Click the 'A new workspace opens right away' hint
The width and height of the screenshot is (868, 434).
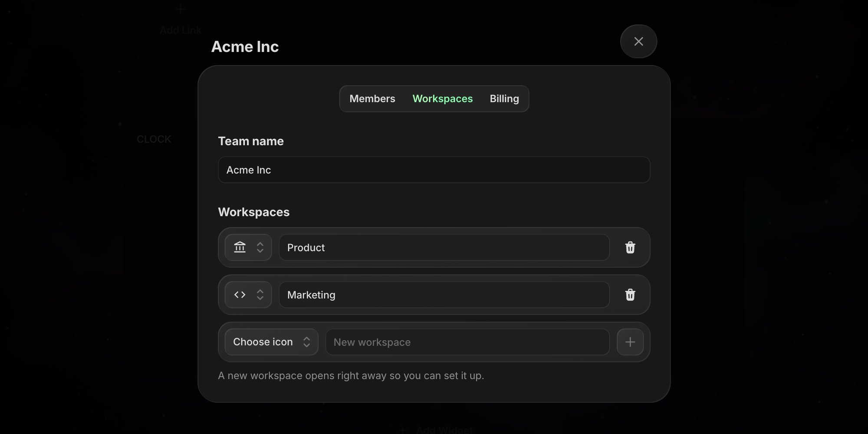coord(351,375)
